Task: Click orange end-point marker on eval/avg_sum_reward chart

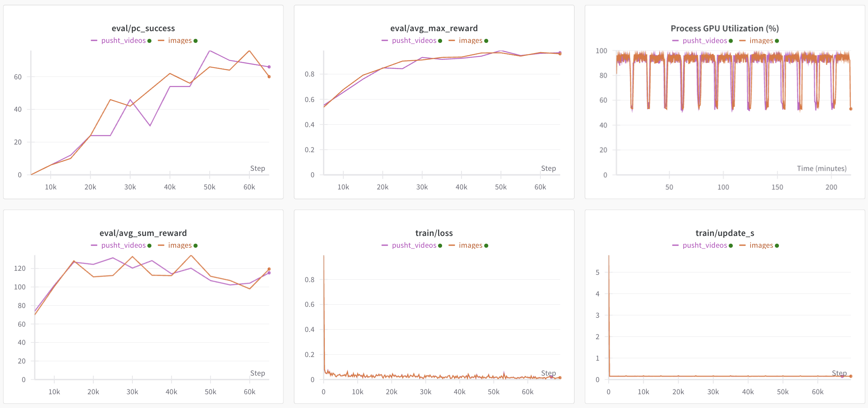Action: [269, 269]
